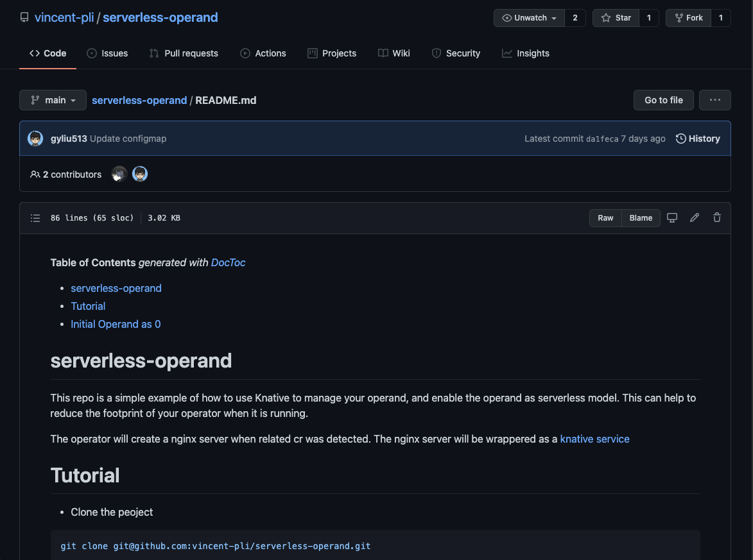Open the Insights tab
The height and width of the screenshot is (560, 753).
pyautogui.click(x=525, y=53)
